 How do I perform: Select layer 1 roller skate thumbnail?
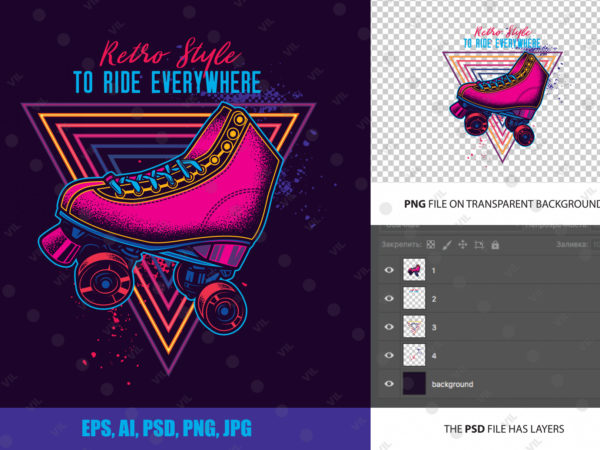[x=414, y=270]
